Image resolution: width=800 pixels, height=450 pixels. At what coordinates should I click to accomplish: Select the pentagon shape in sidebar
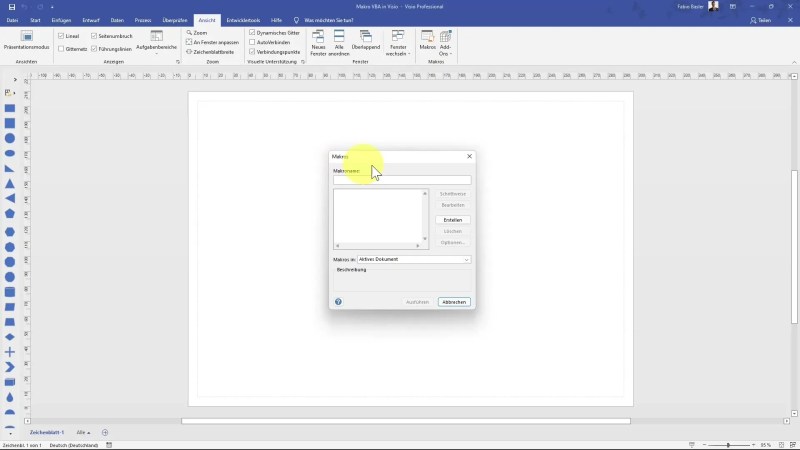point(10,214)
